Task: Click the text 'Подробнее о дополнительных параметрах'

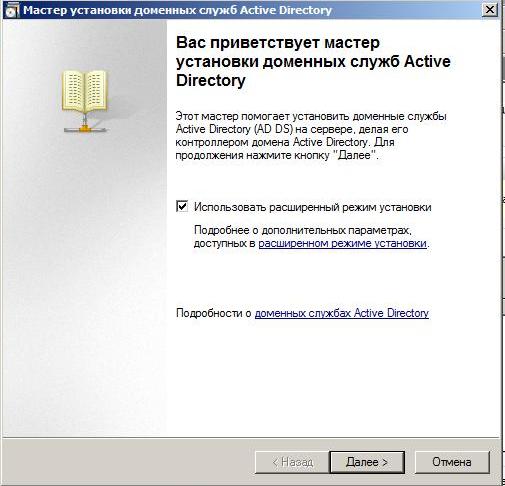Action: coord(302,230)
